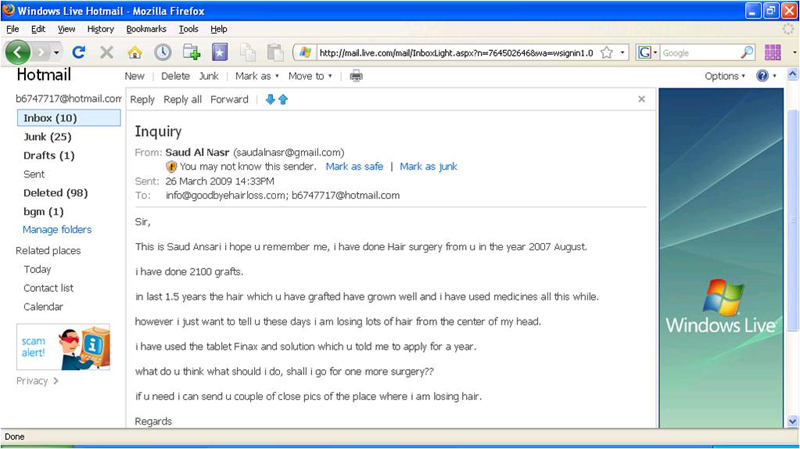The image size is (800, 449).
Task: Open the Sent folder
Action: [x=34, y=174]
